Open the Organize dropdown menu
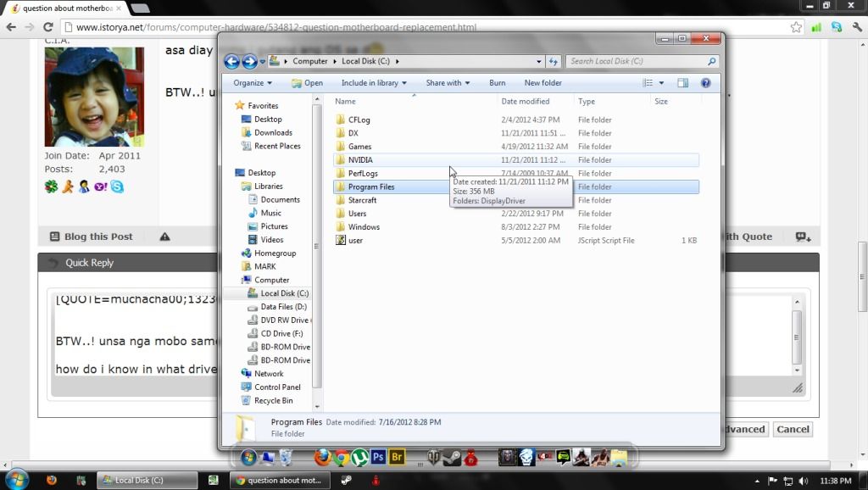 click(x=253, y=83)
